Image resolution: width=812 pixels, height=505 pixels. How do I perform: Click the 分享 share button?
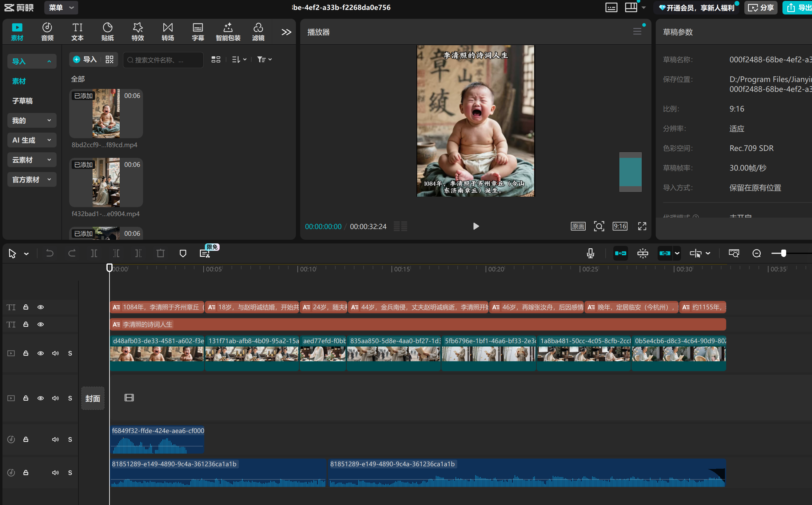click(761, 8)
